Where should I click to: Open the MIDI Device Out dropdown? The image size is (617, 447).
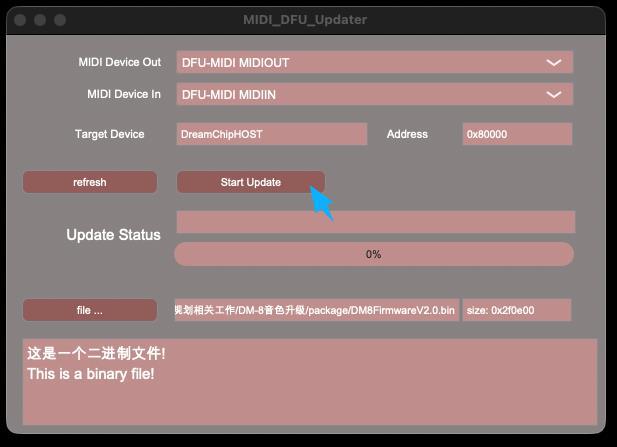click(x=374, y=63)
